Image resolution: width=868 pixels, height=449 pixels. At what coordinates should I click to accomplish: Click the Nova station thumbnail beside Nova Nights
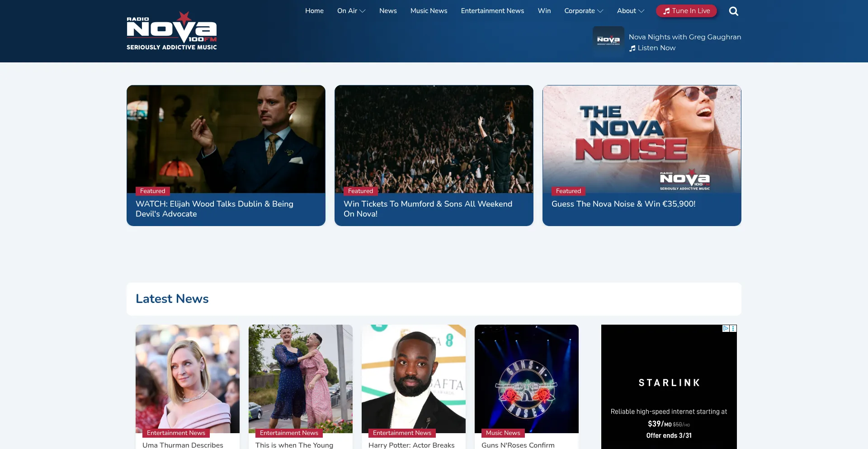pos(609,40)
